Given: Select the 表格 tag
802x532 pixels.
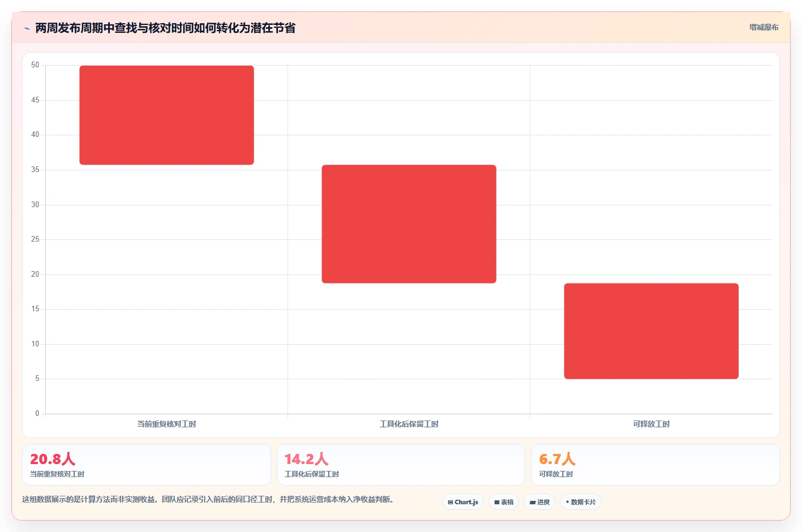Looking at the screenshot, I should coord(504,502).
